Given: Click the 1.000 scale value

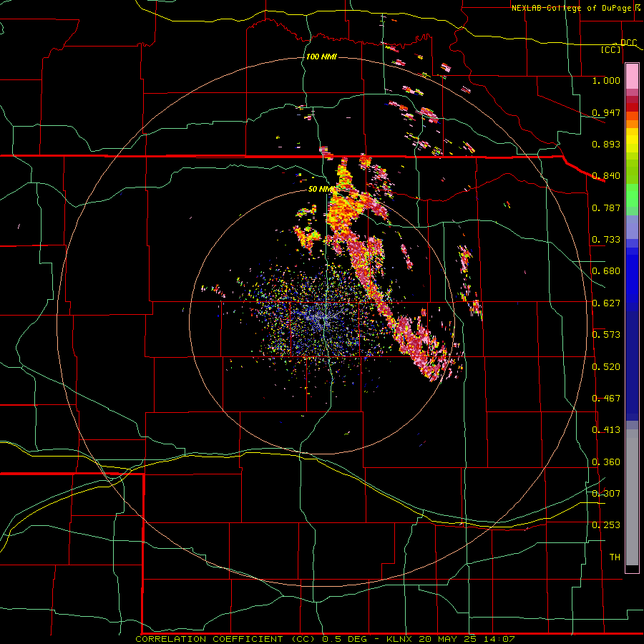Looking at the screenshot, I should (x=606, y=80).
